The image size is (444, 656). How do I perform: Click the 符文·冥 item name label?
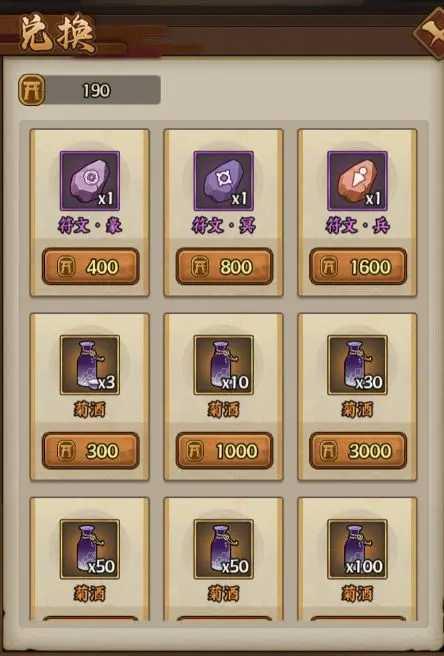click(223, 226)
